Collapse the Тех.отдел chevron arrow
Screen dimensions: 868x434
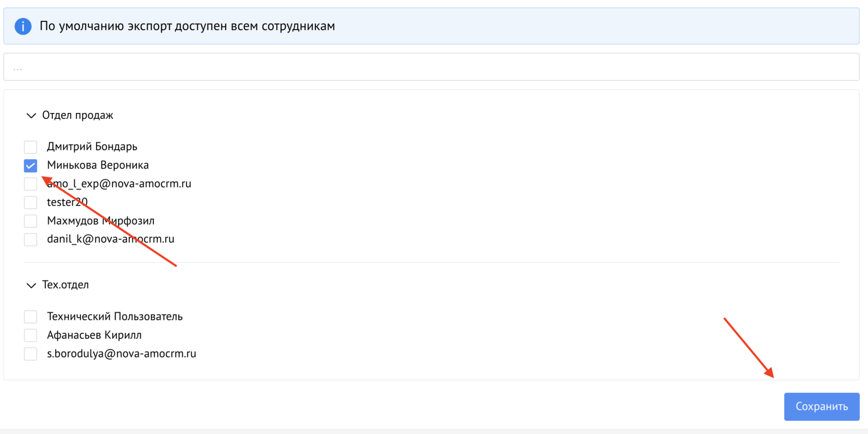[31, 285]
